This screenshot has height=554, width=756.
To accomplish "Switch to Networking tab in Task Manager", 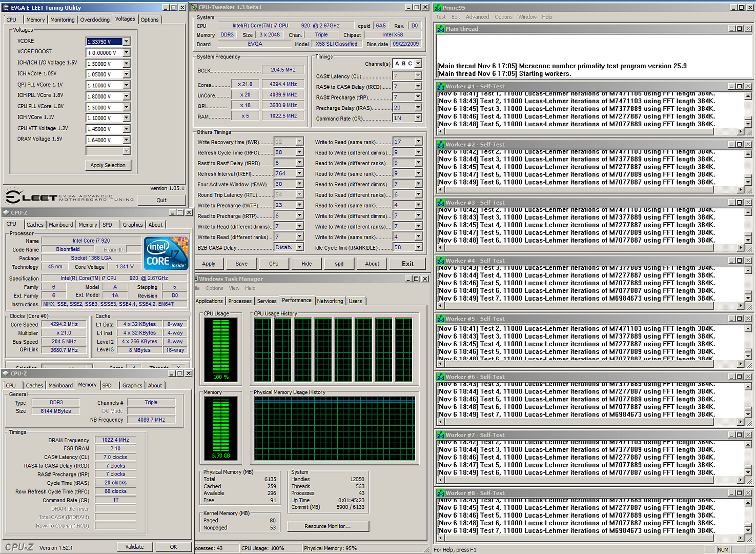I will 330,301.
